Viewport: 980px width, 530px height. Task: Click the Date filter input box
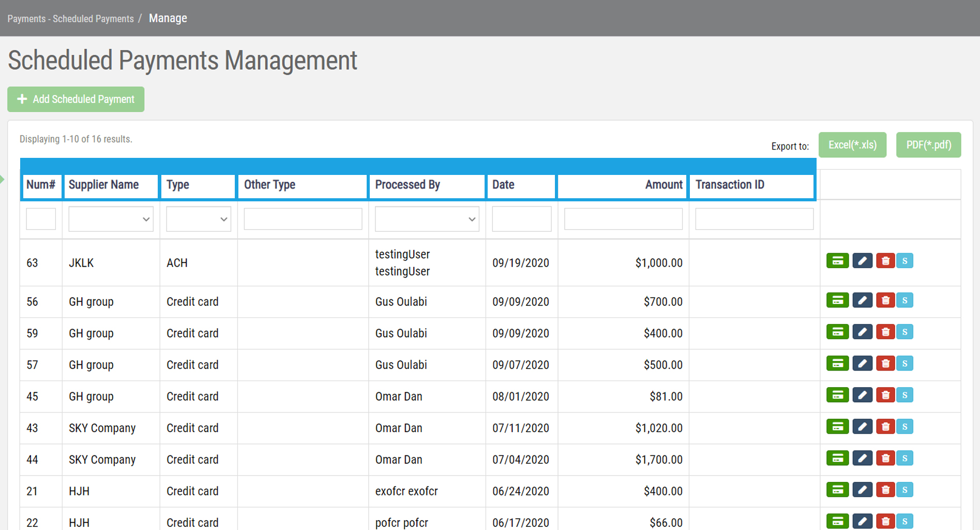[521, 219]
